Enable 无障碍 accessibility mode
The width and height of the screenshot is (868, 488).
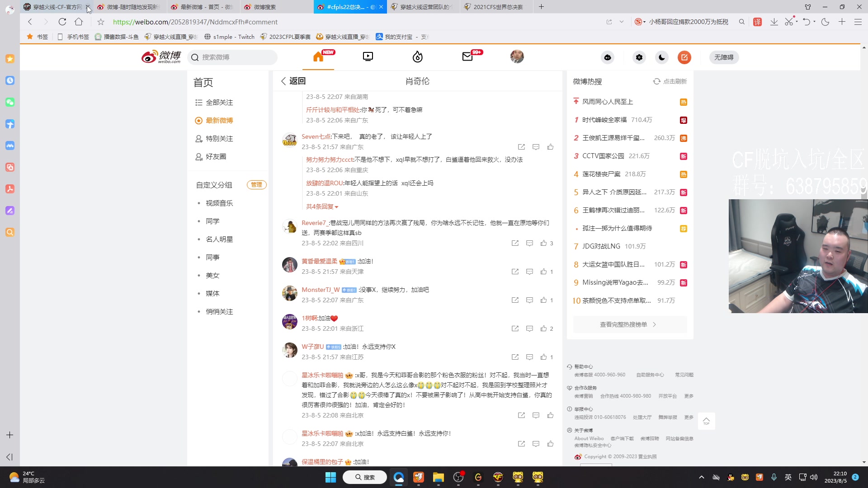click(724, 57)
